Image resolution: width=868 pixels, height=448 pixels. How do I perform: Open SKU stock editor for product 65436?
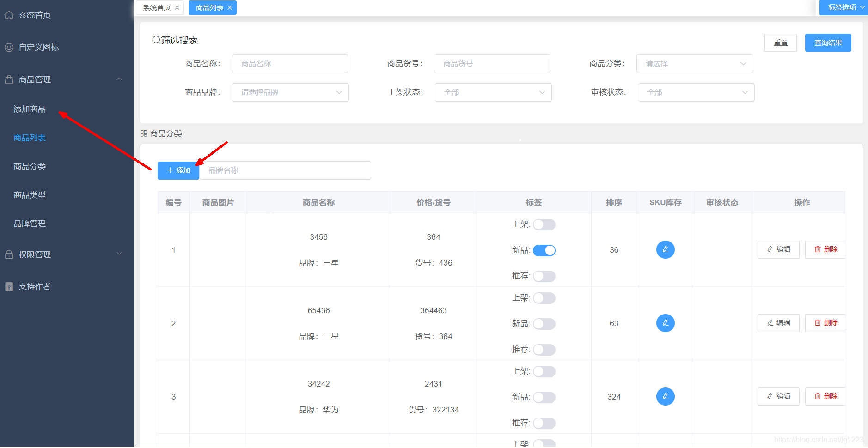665,323
